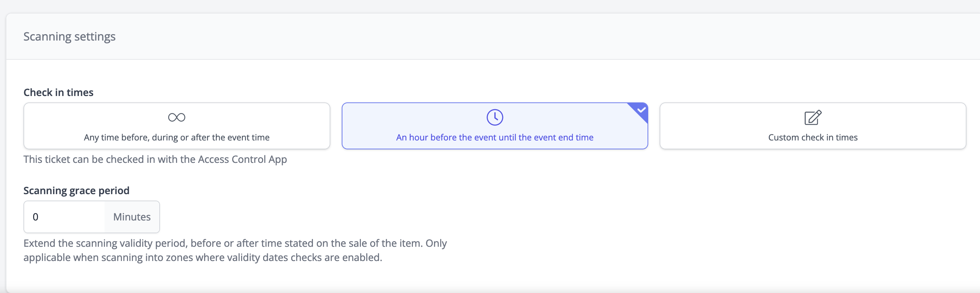Click the 'Scanning grace period' heading
Viewport: 980px width, 293px height.
(76, 190)
